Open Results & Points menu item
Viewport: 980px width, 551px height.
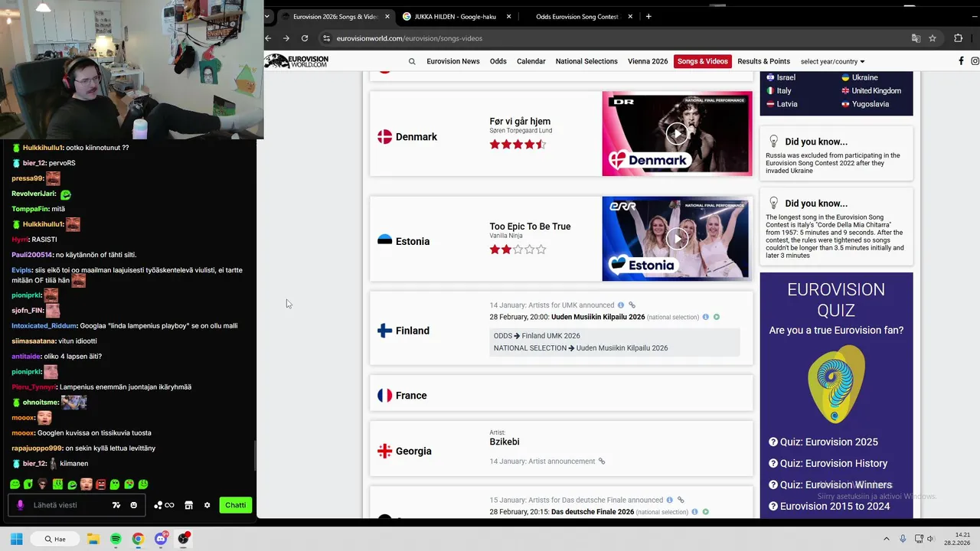(763, 61)
